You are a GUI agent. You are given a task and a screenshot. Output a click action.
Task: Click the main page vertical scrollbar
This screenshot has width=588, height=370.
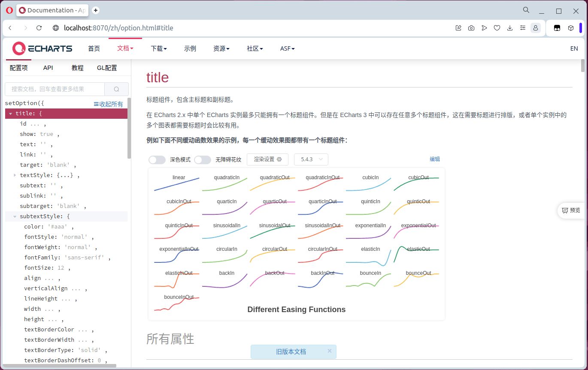pyautogui.click(x=582, y=66)
